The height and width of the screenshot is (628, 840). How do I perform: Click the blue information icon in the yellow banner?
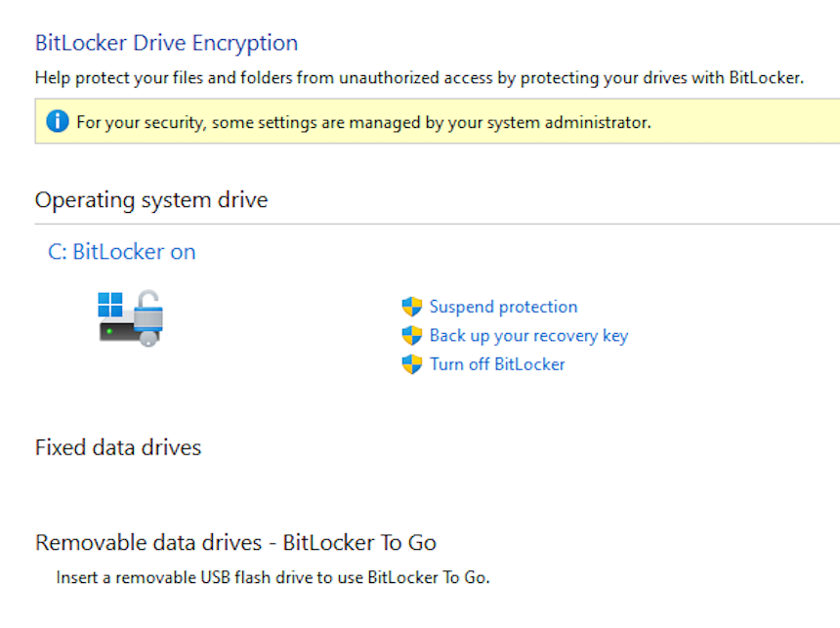tap(58, 121)
